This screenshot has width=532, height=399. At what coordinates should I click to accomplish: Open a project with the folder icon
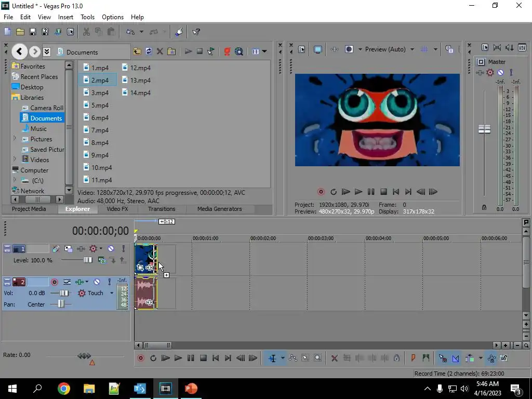[20, 32]
